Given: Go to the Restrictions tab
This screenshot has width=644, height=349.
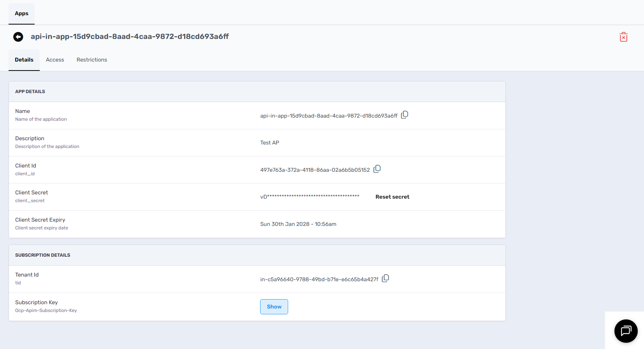Looking at the screenshot, I should click(92, 60).
